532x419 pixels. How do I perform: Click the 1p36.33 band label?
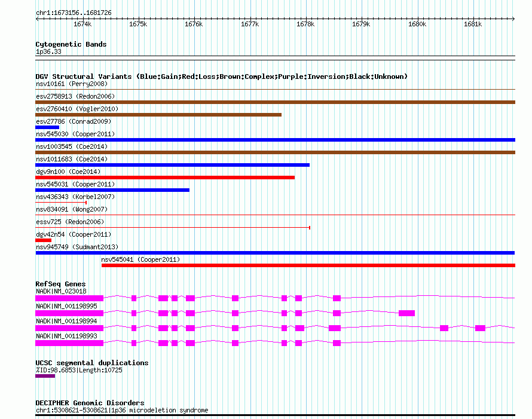pyautogui.click(x=48, y=51)
